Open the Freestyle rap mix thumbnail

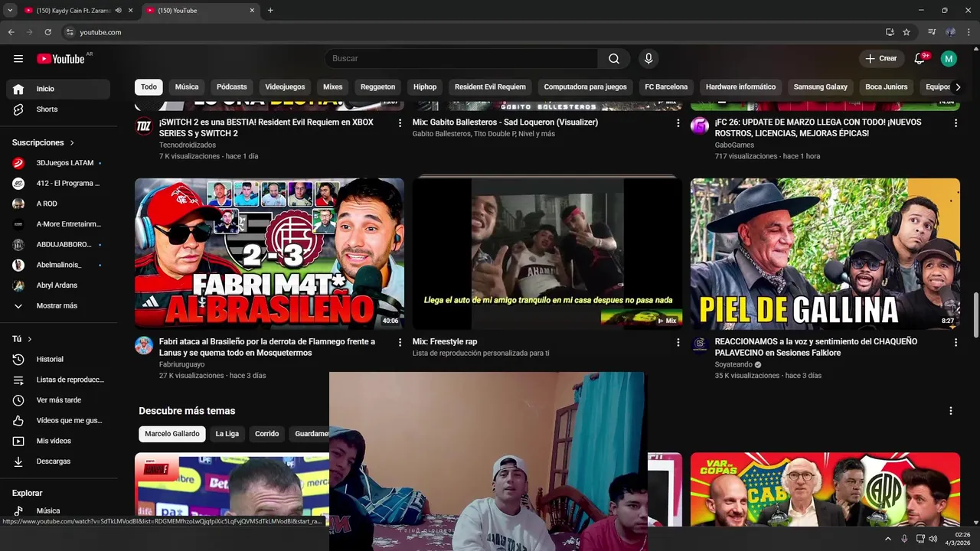tap(547, 253)
